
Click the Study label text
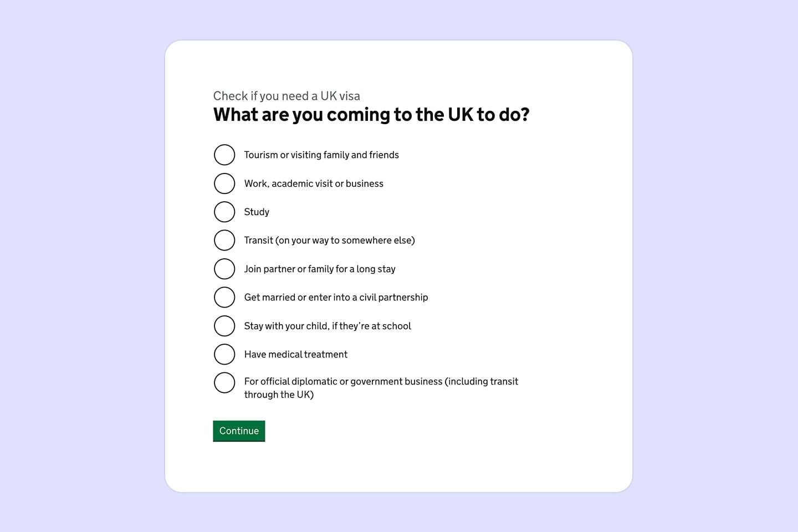click(256, 211)
